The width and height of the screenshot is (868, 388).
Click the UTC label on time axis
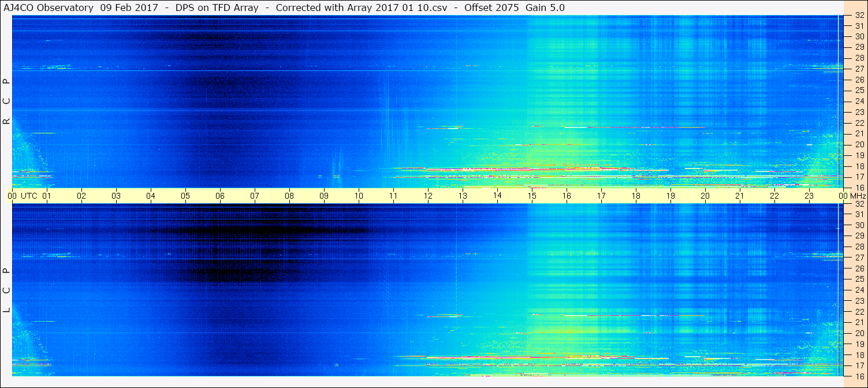[x=29, y=196]
